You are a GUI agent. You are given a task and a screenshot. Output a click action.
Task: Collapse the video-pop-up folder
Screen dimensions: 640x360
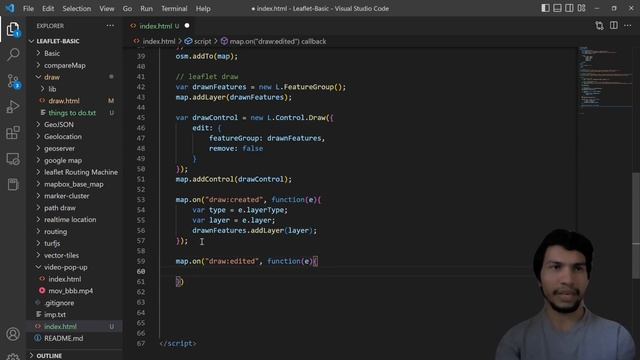click(66, 267)
